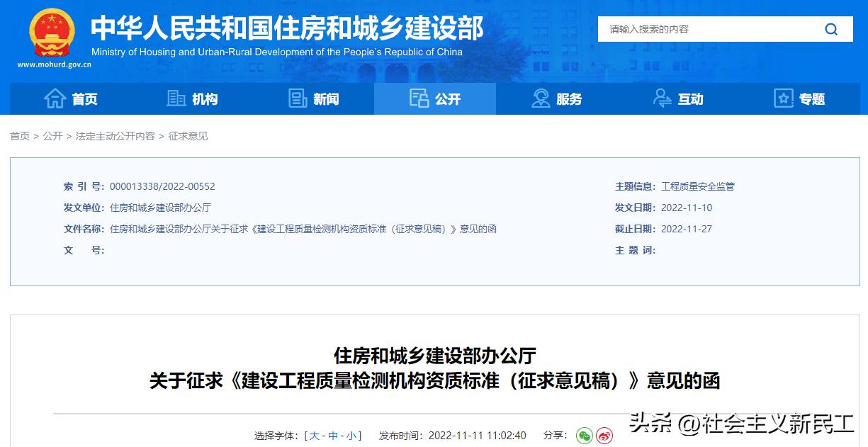Click the magnifier icon to search
868x447 pixels.
pos(830,29)
